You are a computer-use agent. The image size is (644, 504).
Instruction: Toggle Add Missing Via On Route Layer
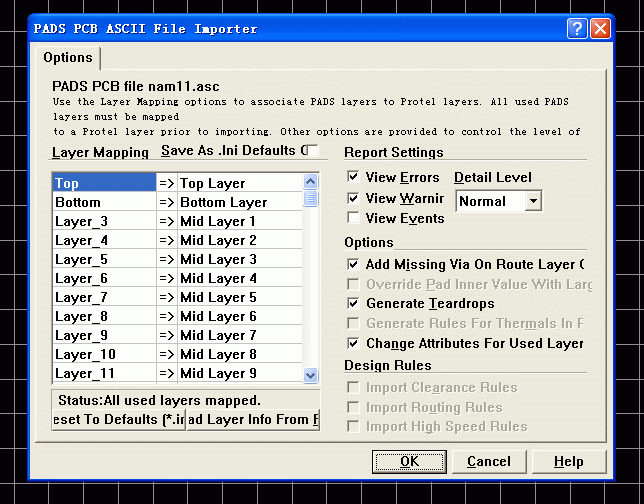point(353,264)
